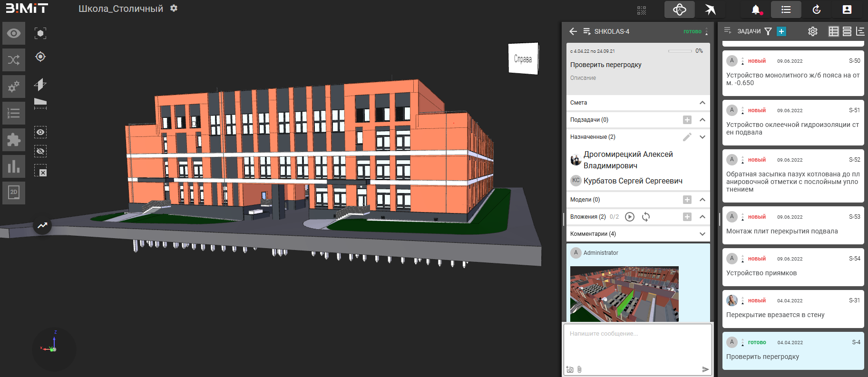
Task: Click the camera screenshot icon in message box
Action: (x=570, y=369)
